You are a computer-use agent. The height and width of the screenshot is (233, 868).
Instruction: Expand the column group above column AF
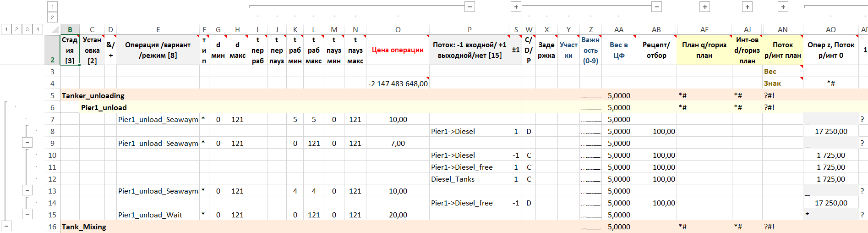[x=704, y=7]
